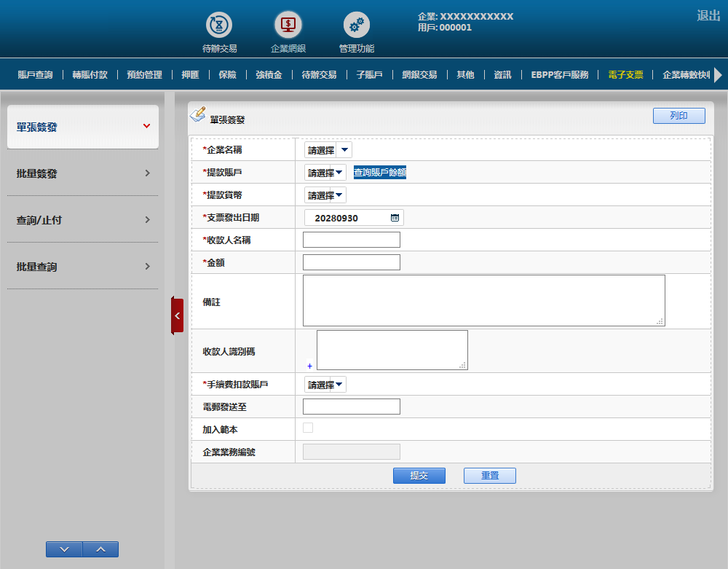Viewport: 728px width, 569px height.
Task: Expand 批量簽發 in the sidebar
Action: tap(82, 173)
